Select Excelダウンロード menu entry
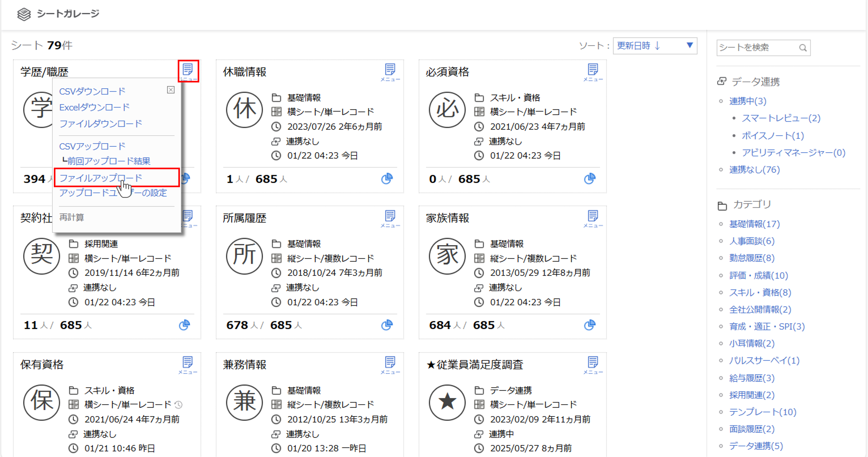This screenshot has width=868, height=457. 94,107
